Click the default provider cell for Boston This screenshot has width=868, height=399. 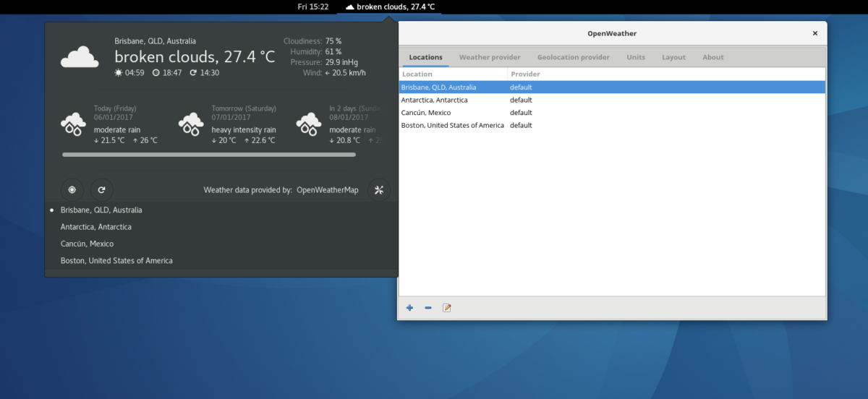pos(521,125)
